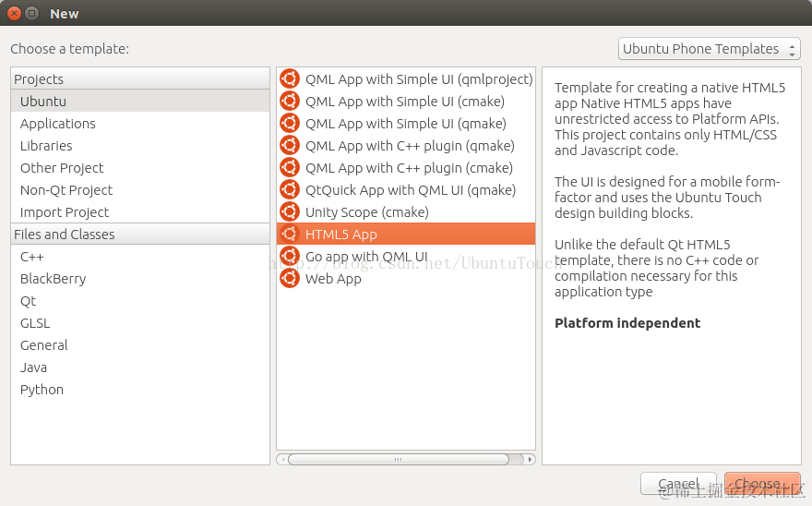Select Qt under Files and Classes
This screenshot has width=812, height=506.
(140, 301)
